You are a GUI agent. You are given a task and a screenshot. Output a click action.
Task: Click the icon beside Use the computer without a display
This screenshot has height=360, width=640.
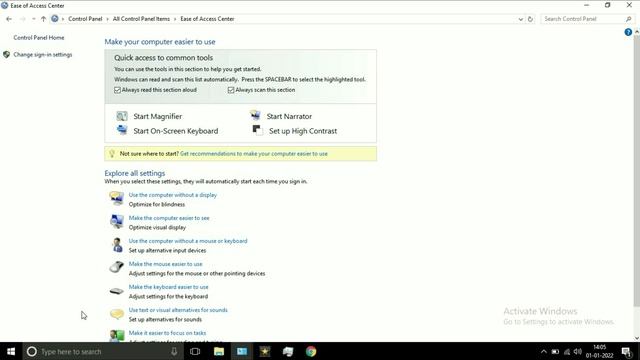click(117, 198)
